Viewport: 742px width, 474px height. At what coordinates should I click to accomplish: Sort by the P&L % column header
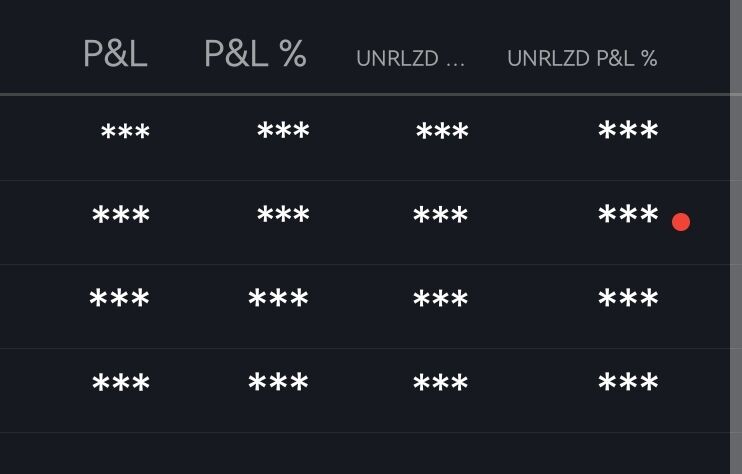pyautogui.click(x=255, y=53)
